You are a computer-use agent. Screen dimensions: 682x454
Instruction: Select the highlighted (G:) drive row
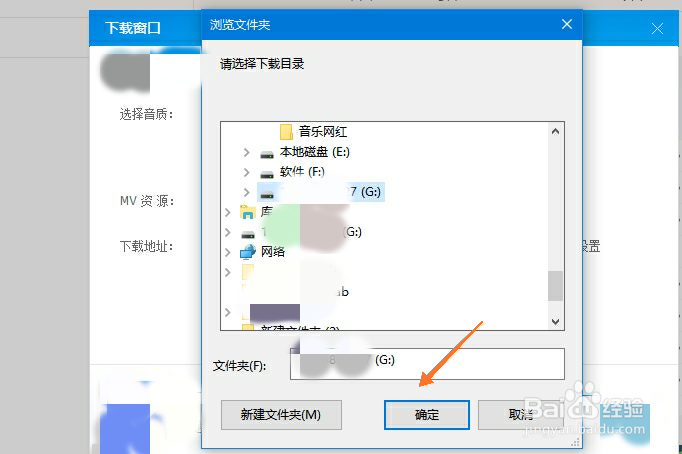[x=321, y=192]
